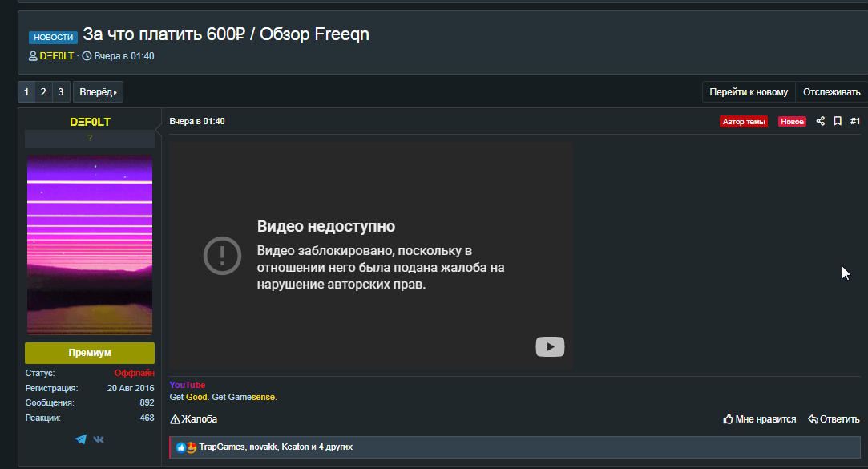
Task: Open the YouTube signature link
Action: pos(187,385)
